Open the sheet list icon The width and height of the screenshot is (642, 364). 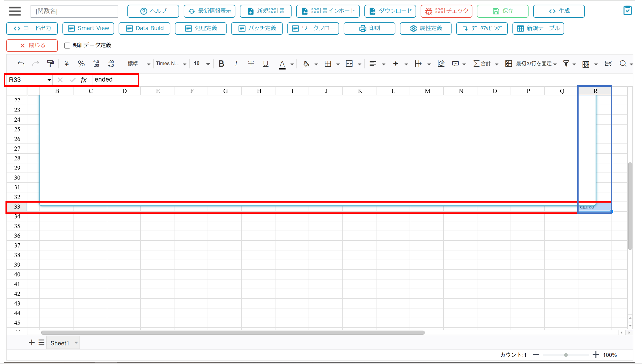click(x=42, y=342)
